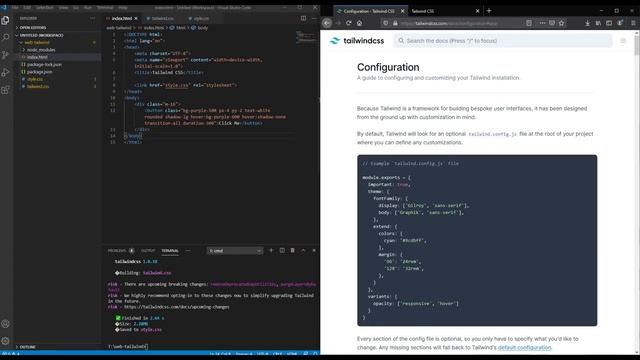Switch to the Problems panel tab

120,251
